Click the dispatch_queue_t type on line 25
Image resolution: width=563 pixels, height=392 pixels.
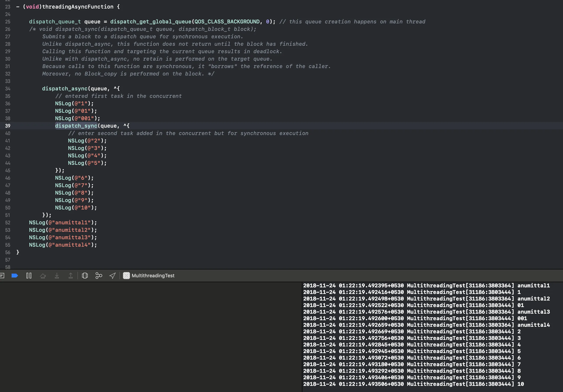[55, 22]
